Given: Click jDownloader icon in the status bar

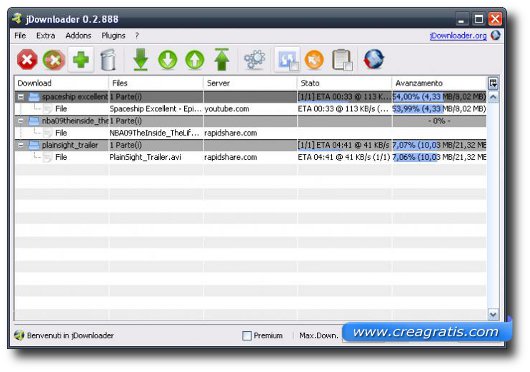Looking at the screenshot, I should tap(19, 335).
